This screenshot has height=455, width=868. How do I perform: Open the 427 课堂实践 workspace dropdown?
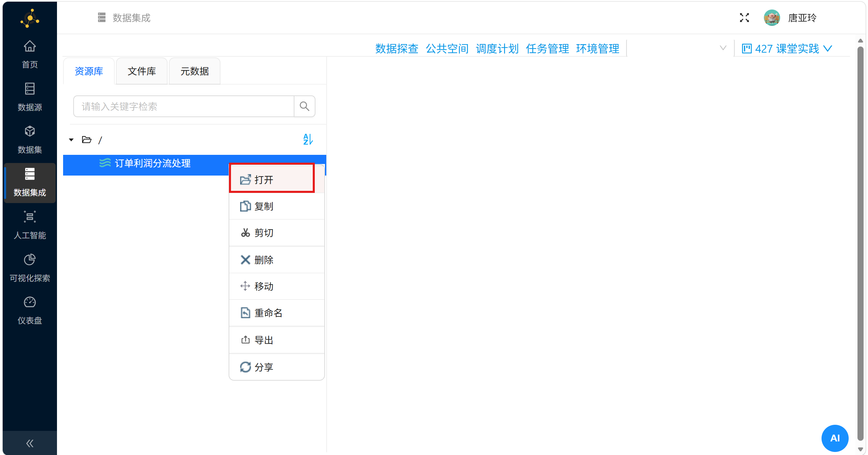pyautogui.click(x=787, y=49)
